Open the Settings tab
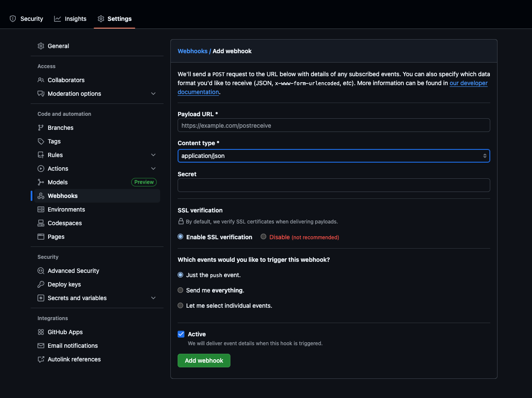Screen dimensions: 532x398 115,19
